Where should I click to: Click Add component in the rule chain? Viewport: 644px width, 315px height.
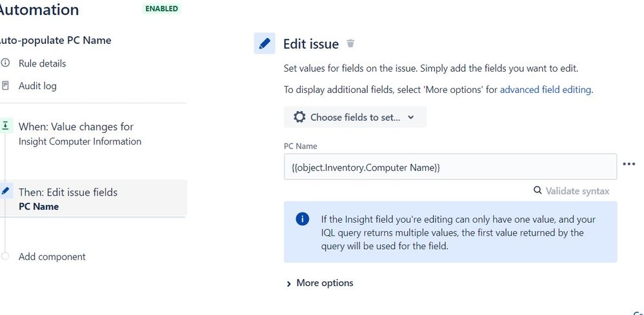tap(52, 257)
